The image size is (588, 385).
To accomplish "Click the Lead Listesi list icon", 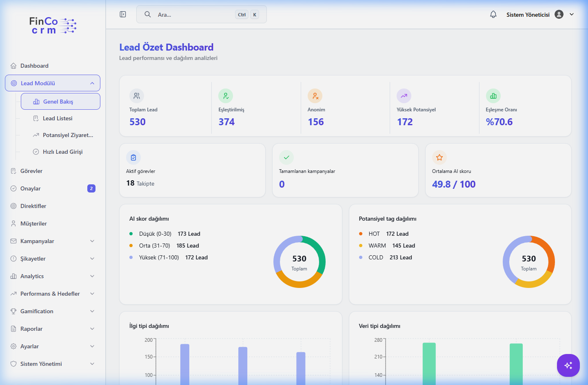I will [x=36, y=118].
